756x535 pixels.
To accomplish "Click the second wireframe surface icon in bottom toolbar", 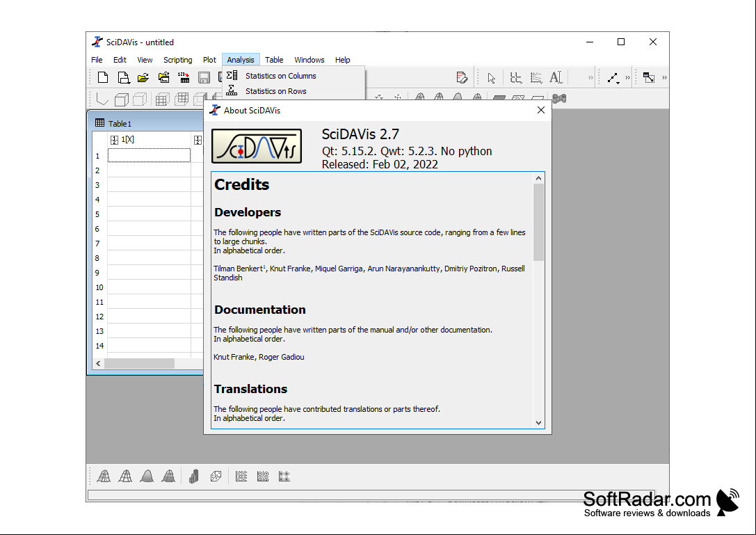I will pos(125,477).
